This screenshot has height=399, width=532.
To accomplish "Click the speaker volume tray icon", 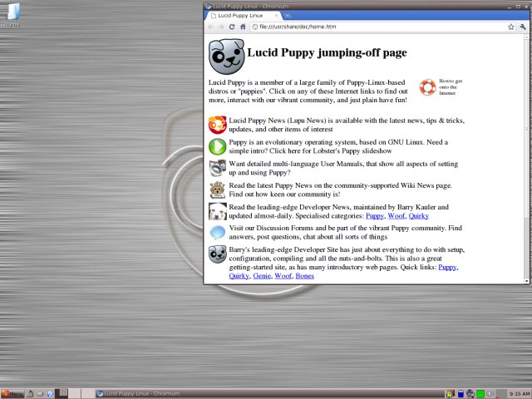I will [x=490, y=394].
